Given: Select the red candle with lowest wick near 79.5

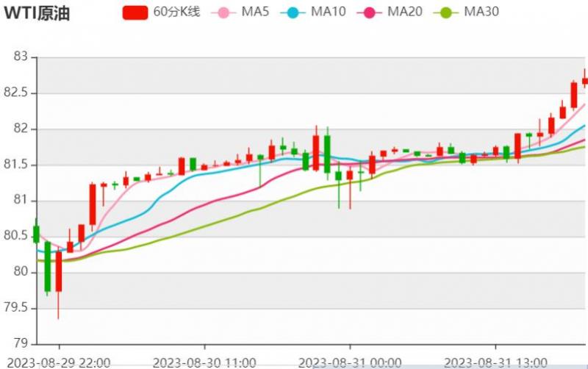Looking at the screenshot, I should point(59,271).
